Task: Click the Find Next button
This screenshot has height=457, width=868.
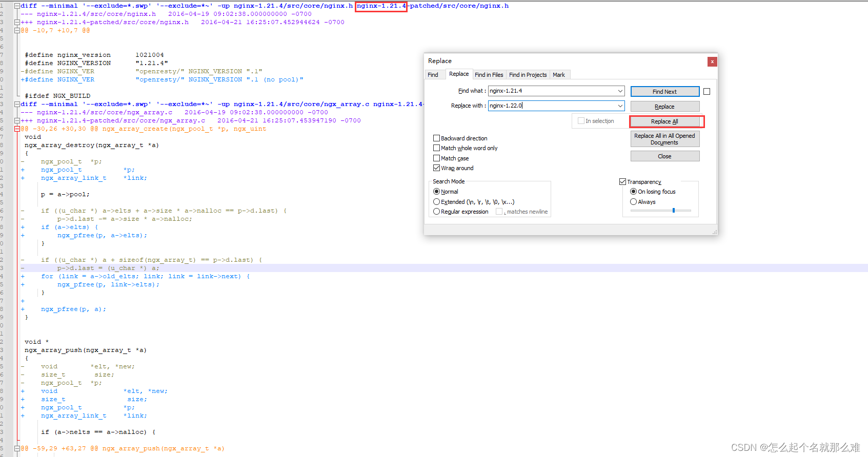Action: point(664,92)
